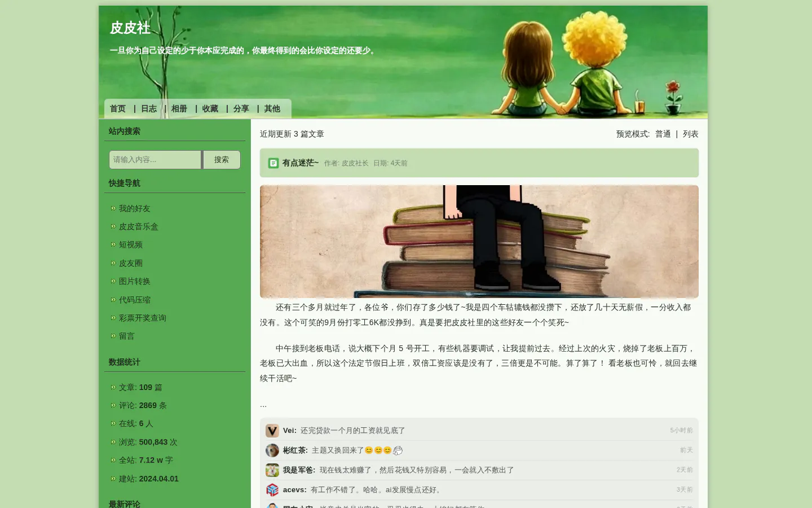Click acevs's cube avatar icon
The image size is (812, 508).
pos(272,490)
